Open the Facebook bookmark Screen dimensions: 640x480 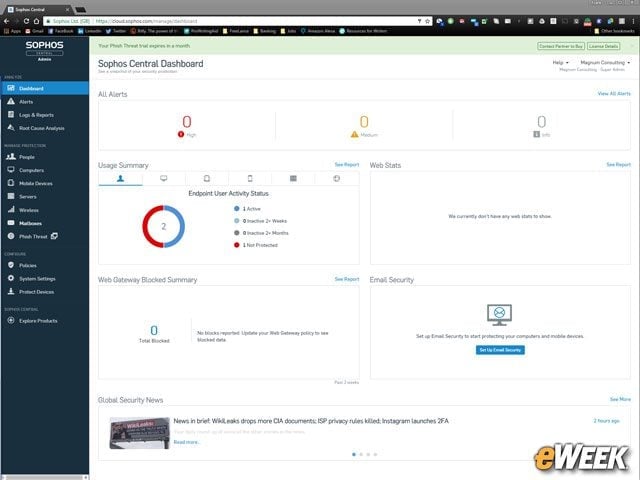click(60, 31)
